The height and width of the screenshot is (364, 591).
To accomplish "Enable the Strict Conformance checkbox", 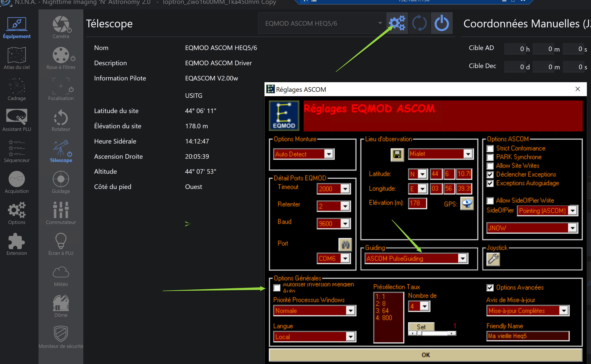I will 490,148.
